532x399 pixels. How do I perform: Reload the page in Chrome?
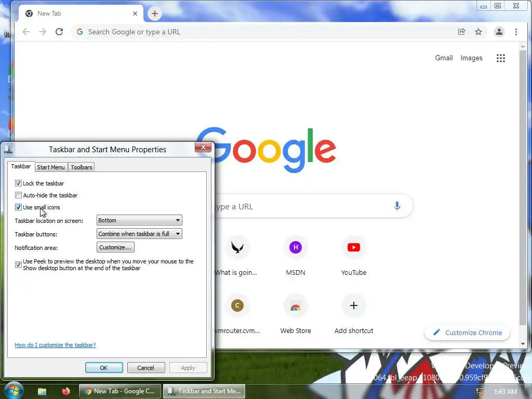click(59, 32)
